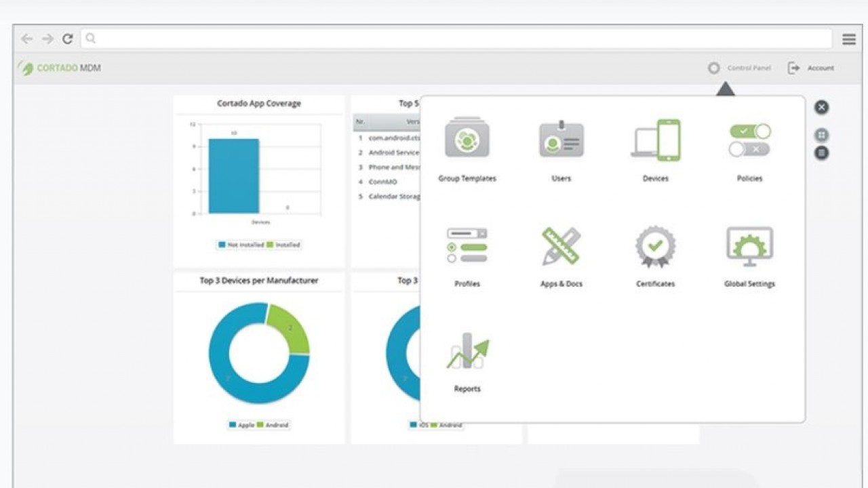The height and width of the screenshot is (488, 868).
Task: Open the Control Panel menu
Action: (x=741, y=68)
